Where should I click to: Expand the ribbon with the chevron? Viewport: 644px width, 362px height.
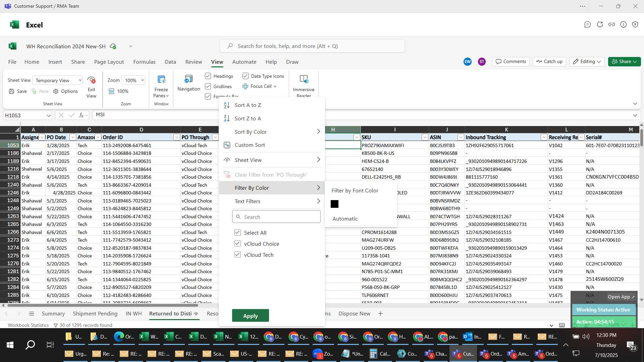[635, 104]
